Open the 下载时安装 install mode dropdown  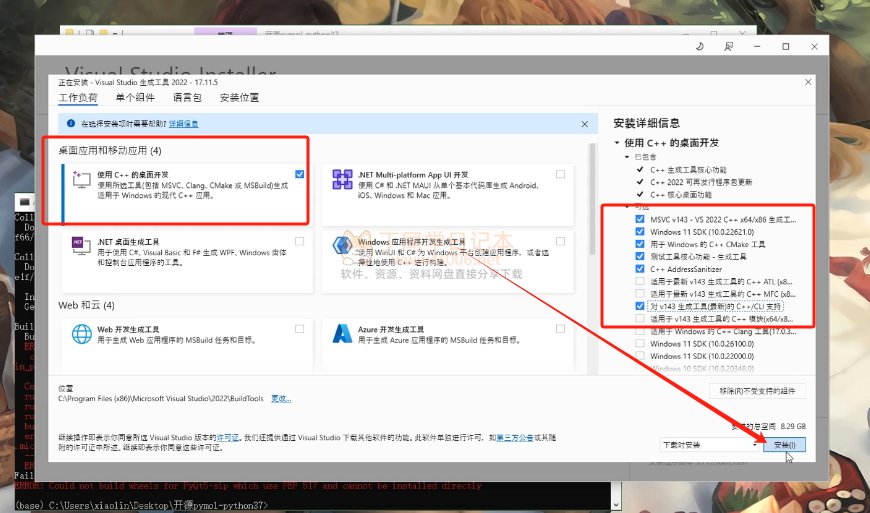pos(709,444)
